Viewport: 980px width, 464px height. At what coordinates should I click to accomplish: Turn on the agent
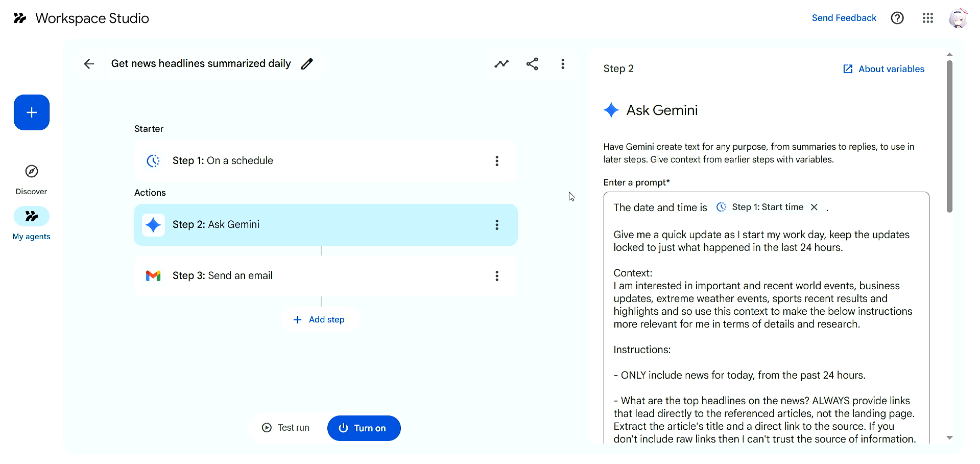click(364, 428)
